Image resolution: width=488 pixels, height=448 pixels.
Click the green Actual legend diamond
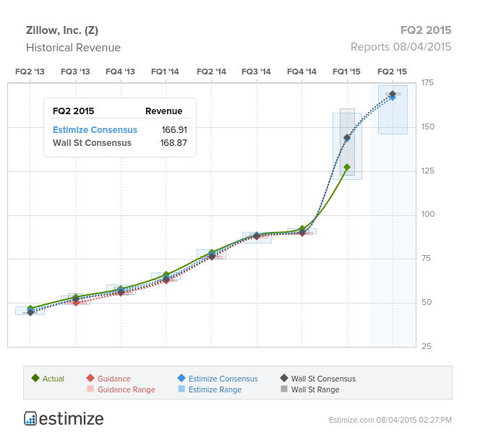[35, 378]
